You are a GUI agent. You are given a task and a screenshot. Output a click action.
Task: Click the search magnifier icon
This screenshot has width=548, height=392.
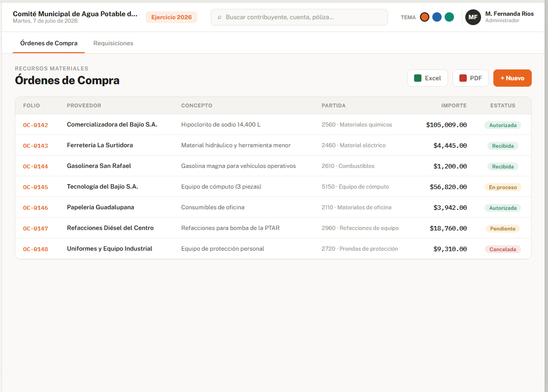click(x=220, y=17)
